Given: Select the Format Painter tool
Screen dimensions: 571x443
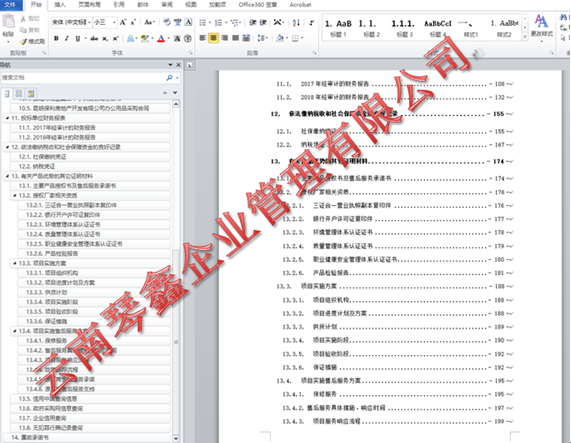Looking at the screenshot, I should pyautogui.click(x=33, y=41).
